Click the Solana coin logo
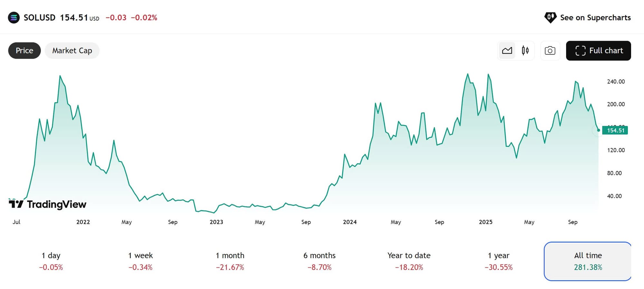644x289 pixels. (13, 17)
